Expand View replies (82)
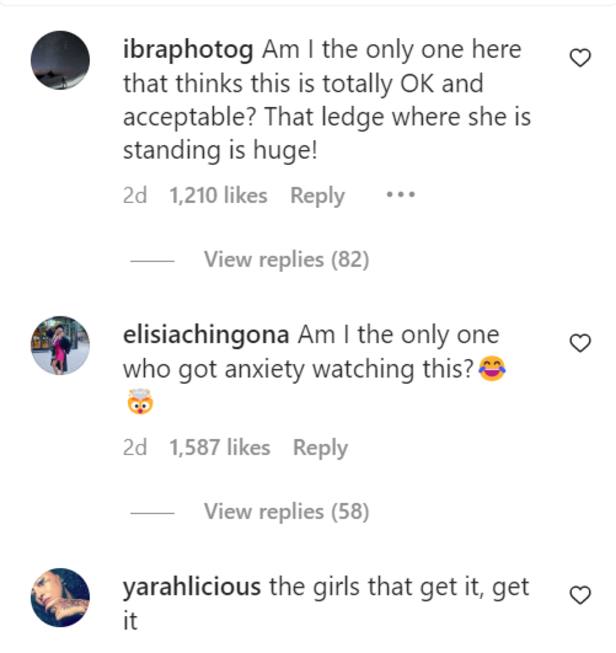Screen dimensions: 616x653 point(286,260)
